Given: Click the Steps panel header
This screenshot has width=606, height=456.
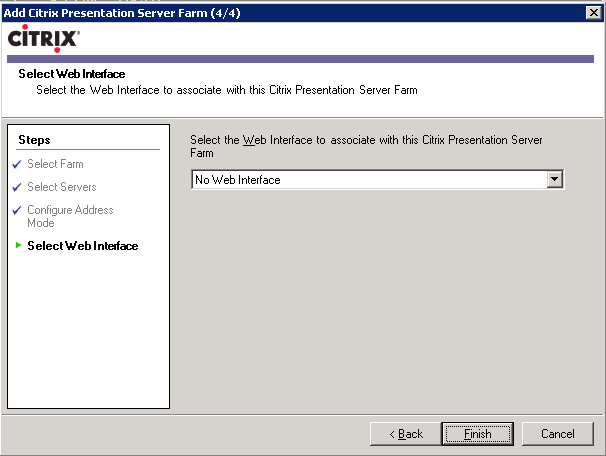Looking at the screenshot, I should click(34, 140).
